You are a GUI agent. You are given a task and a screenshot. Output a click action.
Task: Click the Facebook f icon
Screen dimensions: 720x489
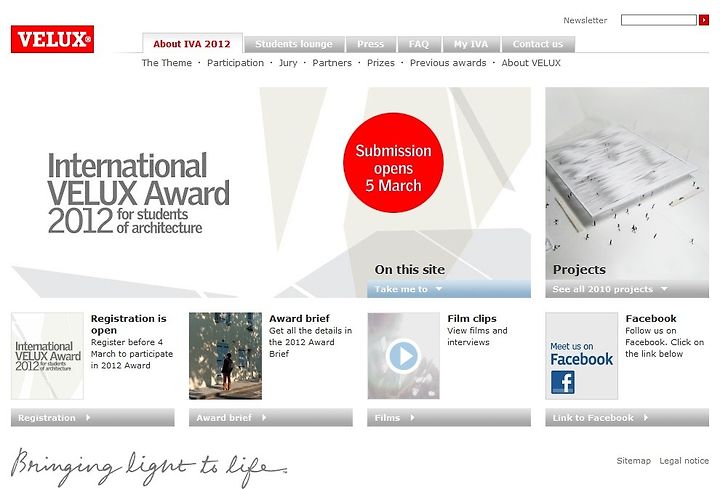[562, 382]
